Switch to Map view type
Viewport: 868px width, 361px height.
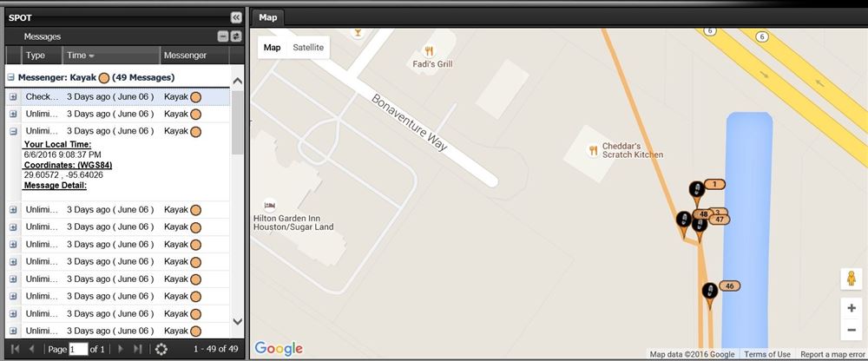[x=272, y=48]
